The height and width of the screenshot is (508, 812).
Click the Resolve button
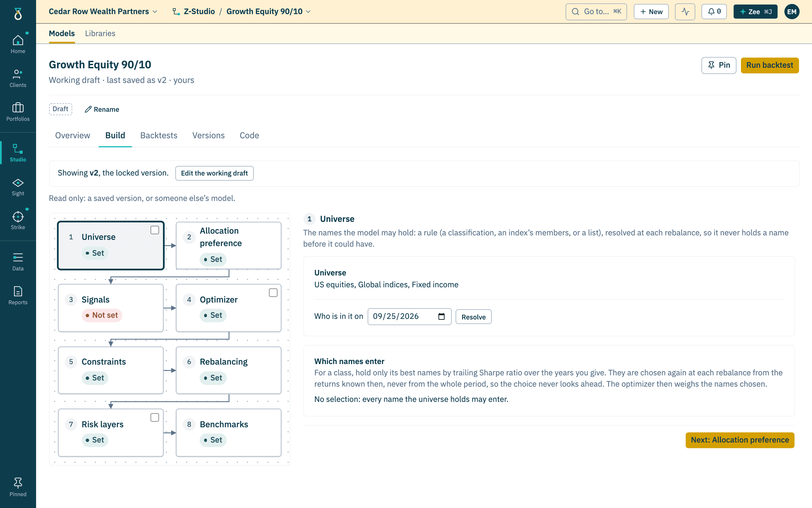pos(473,317)
